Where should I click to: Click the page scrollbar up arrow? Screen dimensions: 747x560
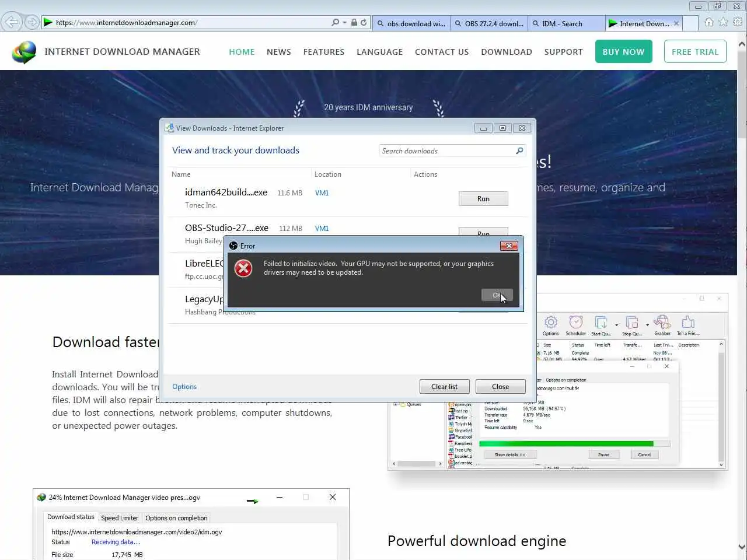[742, 44]
